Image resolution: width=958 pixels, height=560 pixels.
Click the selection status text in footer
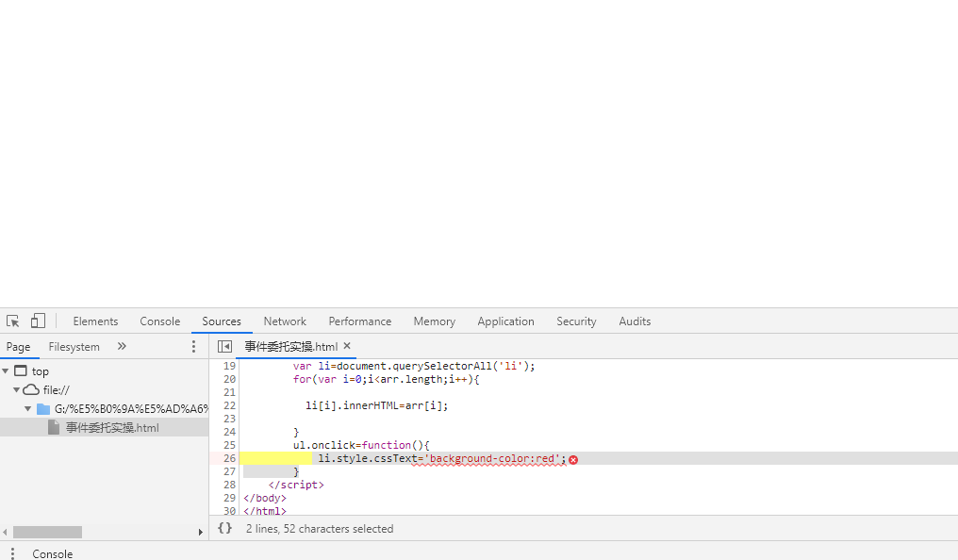coord(320,529)
